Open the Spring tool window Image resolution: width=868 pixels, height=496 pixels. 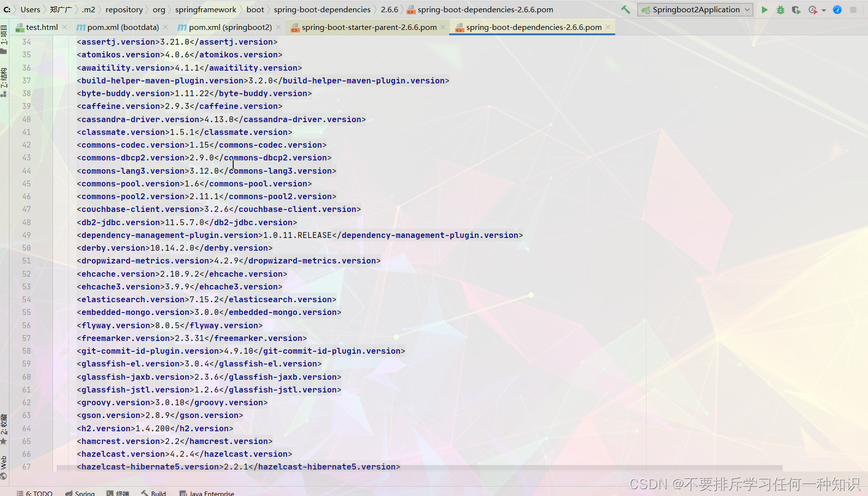tap(80, 493)
